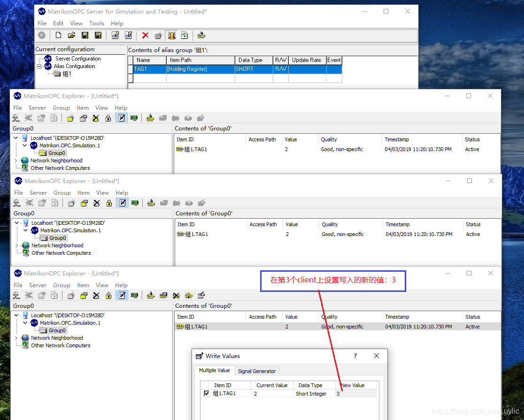Viewport: 524px width, 420px height.
Task: Collapse the Alias Configuration tree node in OPC Server
Action: (39, 66)
